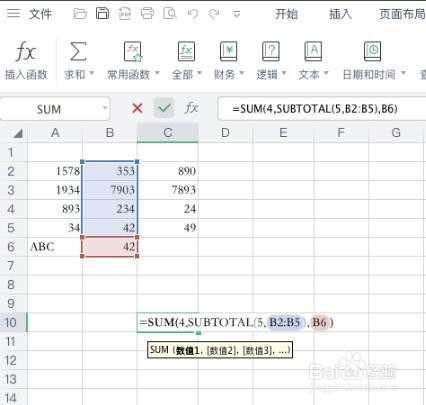This screenshot has width=426, height=405.
Task: Open the hamburger menu icon
Action: 13,13
